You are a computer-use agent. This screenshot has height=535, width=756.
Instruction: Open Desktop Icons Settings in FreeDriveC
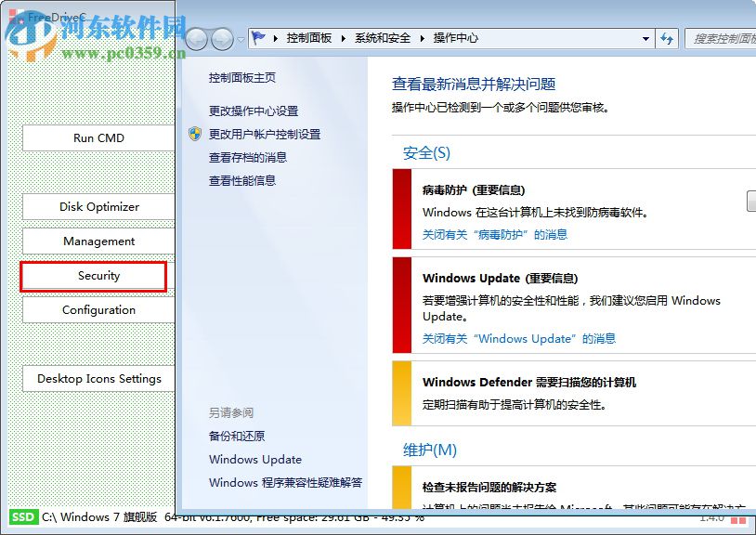tap(98, 379)
